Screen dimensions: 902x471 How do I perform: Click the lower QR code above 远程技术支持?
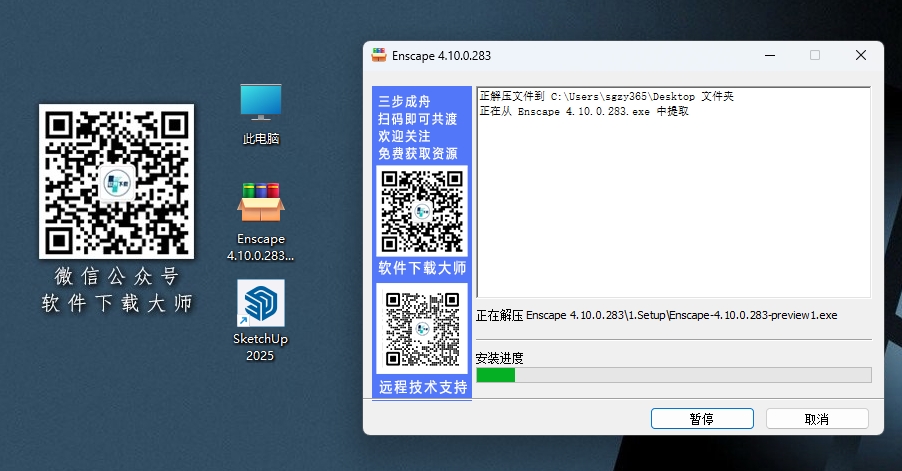422,329
